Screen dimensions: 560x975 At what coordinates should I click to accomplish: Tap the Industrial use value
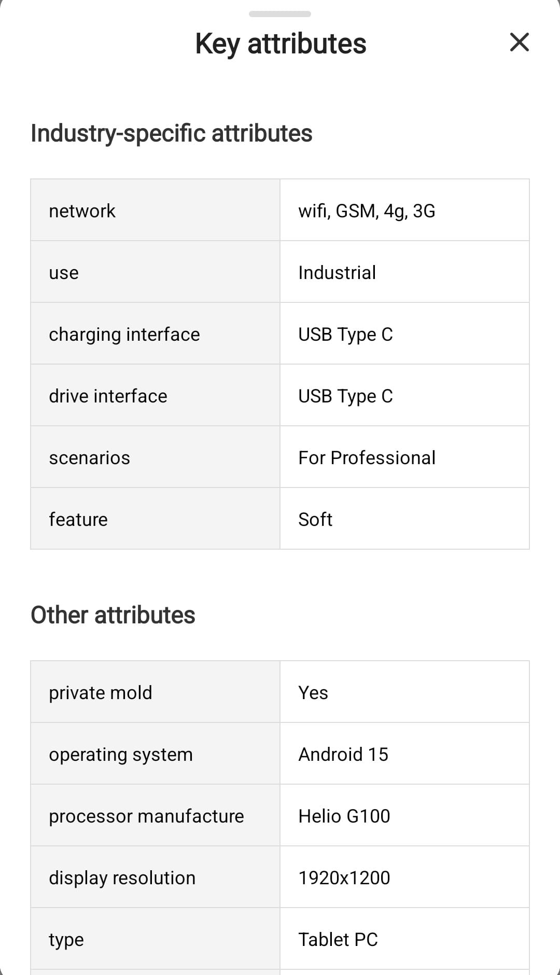point(337,273)
